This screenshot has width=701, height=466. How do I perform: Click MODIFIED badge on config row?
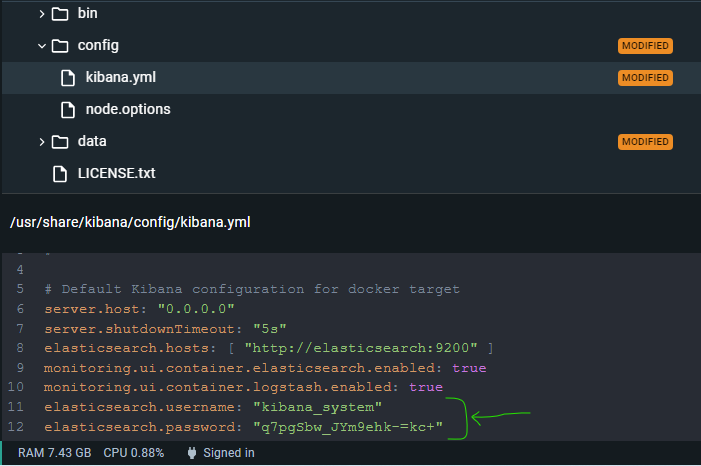645,46
